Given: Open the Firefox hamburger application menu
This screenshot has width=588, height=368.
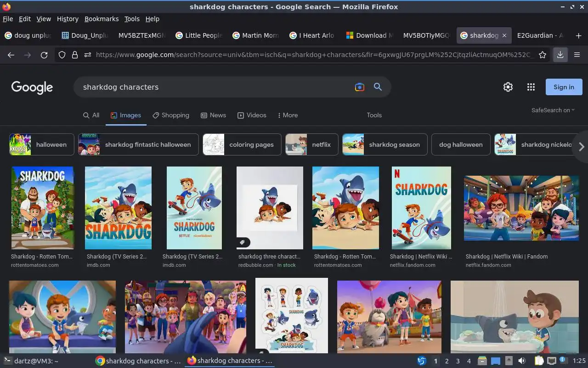Looking at the screenshot, I should point(577,55).
